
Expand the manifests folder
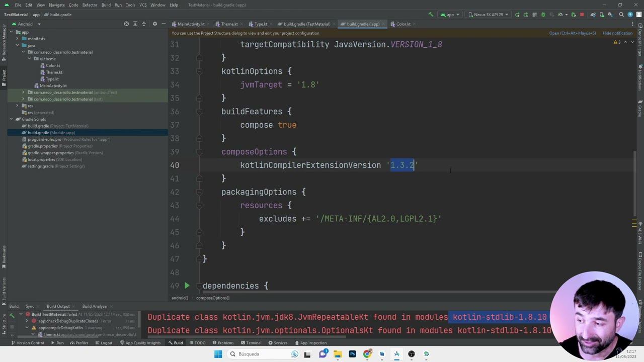click(17, 39)
